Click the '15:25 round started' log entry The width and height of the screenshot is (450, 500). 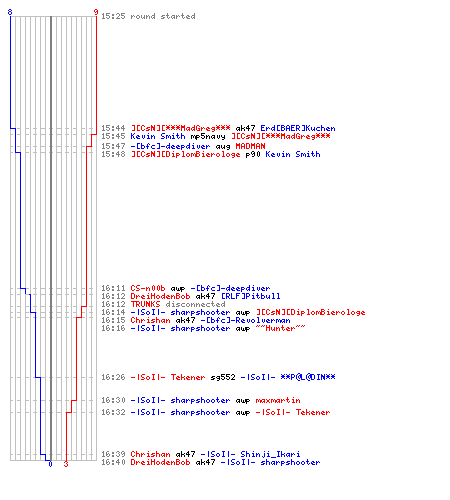148,16
